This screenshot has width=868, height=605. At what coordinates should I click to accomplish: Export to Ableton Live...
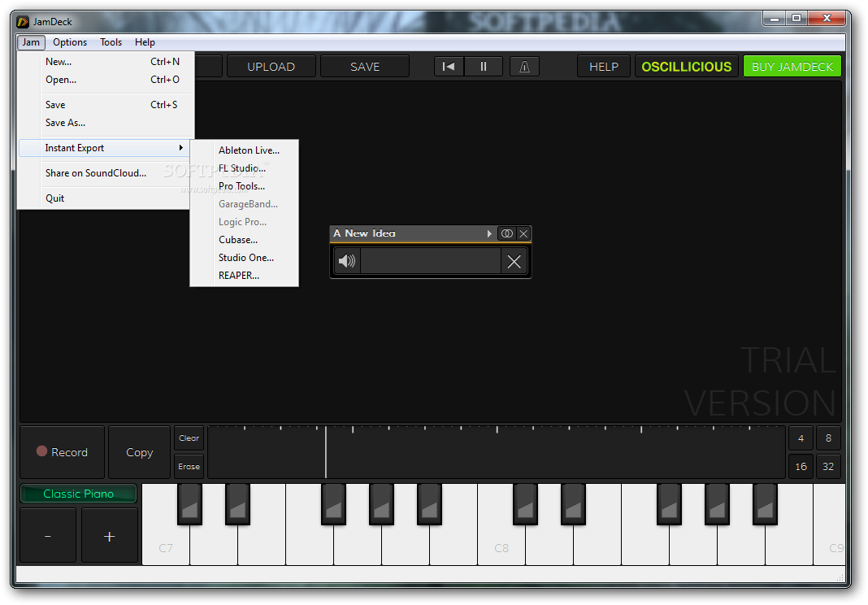[244, 150]
